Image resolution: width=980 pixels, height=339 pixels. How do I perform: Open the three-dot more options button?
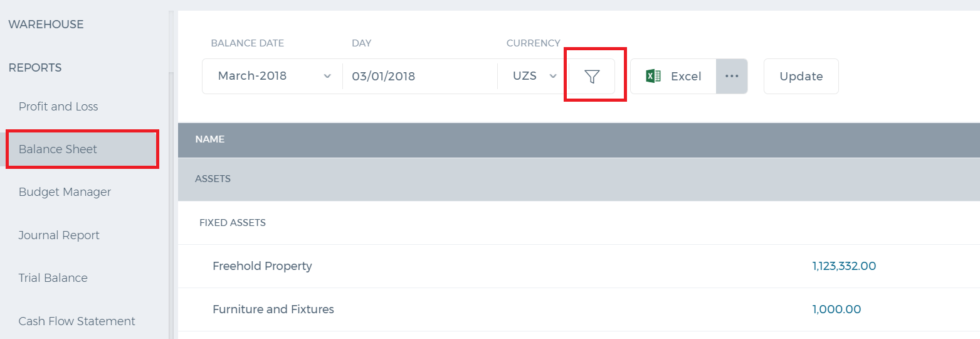pyautogui.click(x=732, y=76)
